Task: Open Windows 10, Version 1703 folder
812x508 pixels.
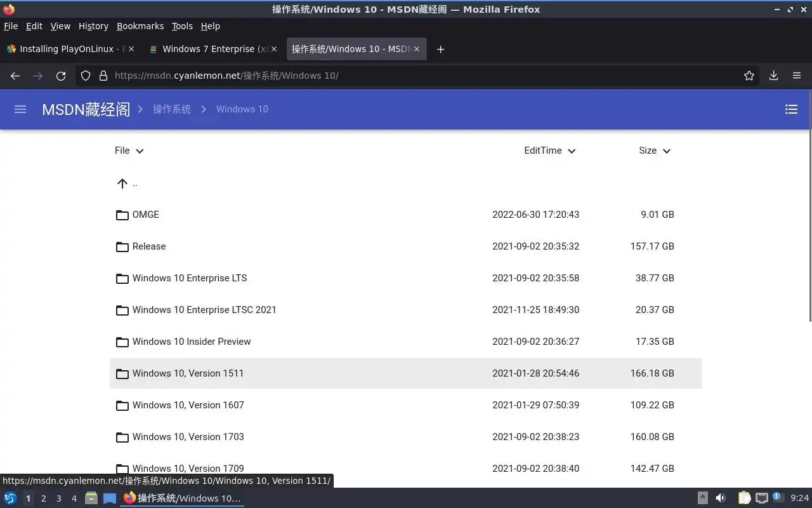Action: coord(188,437)
